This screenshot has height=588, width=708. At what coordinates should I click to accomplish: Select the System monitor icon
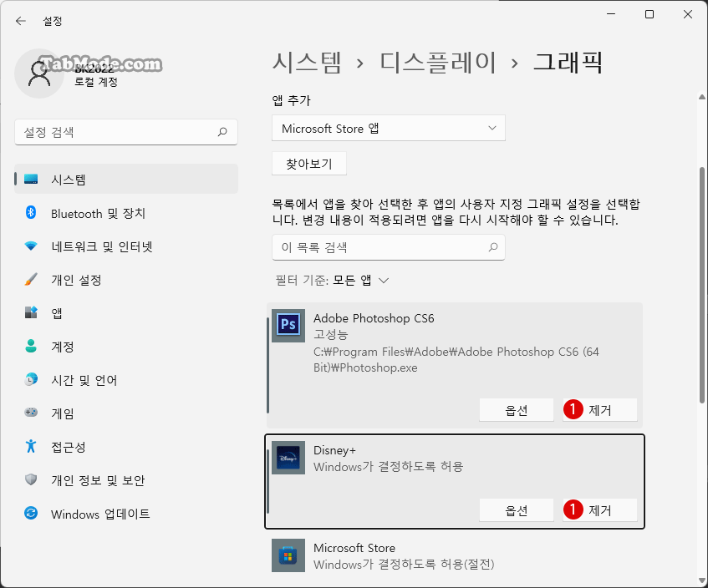click(31, 179)
